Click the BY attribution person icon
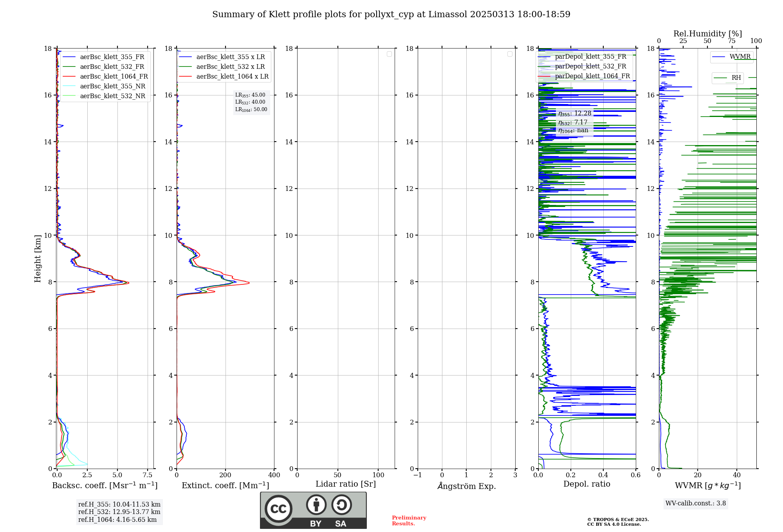This screenshot has height=532, width=783. coord(316,505)
